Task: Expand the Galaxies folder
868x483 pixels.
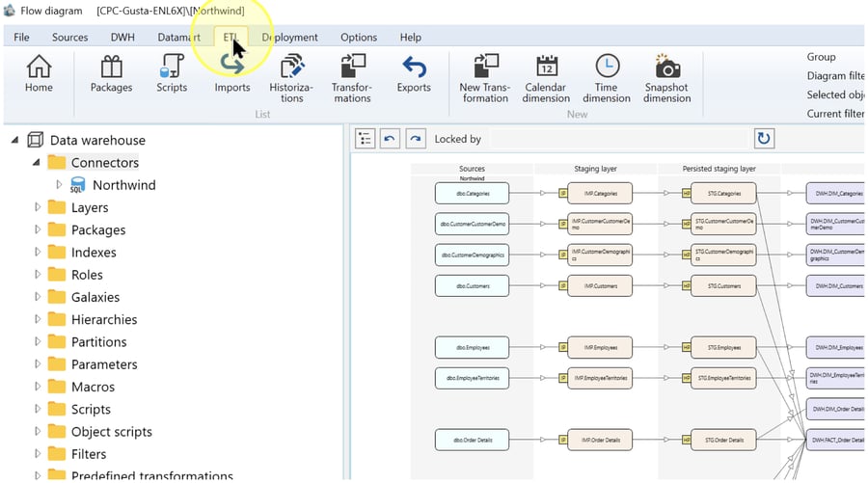Action: (x=37, y=297)
